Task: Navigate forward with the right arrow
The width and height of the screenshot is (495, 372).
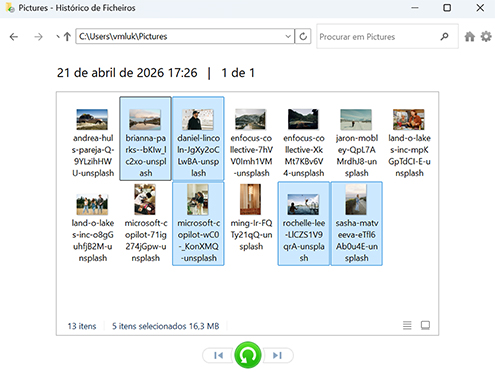Action: 39,37
